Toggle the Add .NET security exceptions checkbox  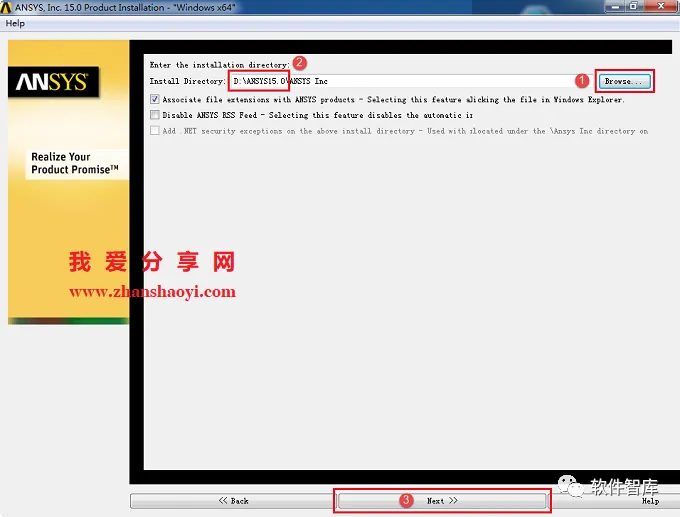155,131
